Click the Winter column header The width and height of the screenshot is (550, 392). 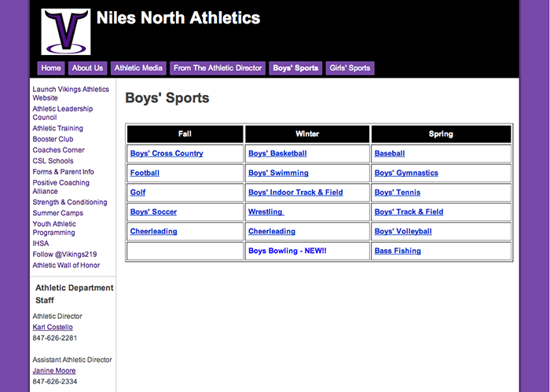point(307,134)
